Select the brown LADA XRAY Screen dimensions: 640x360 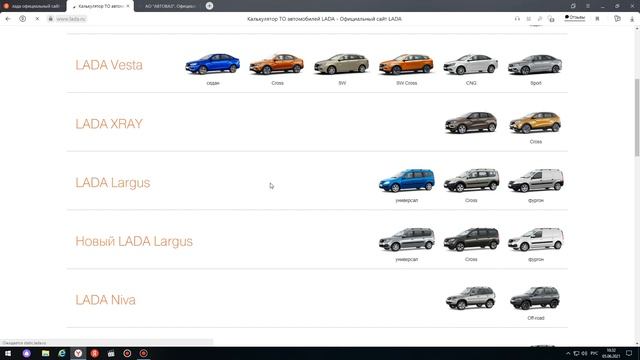point(471,122)
